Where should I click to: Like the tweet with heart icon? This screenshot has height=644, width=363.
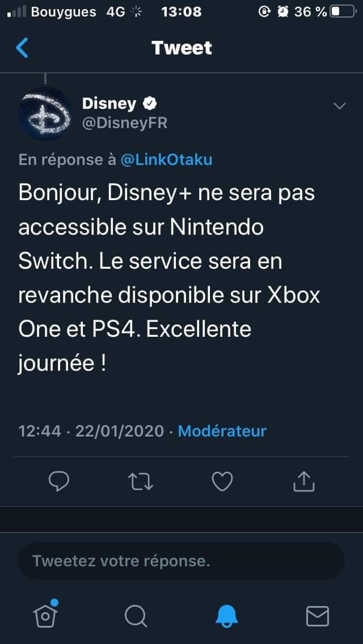coord(222,481)
